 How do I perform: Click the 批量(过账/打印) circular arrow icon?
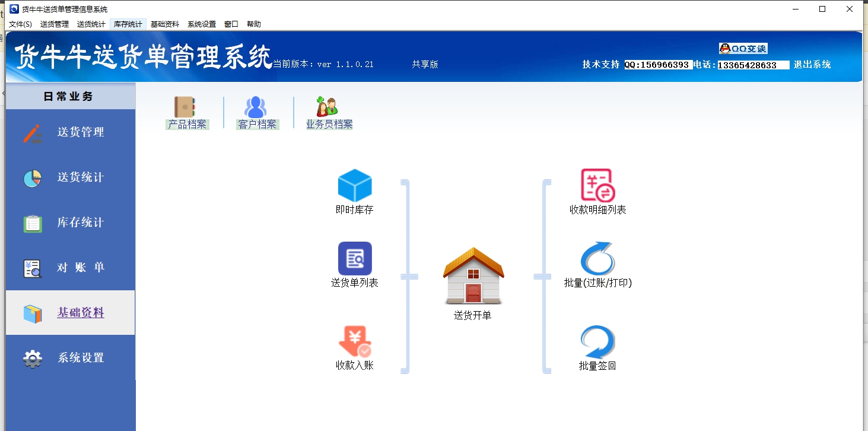[x=597, y=258]
